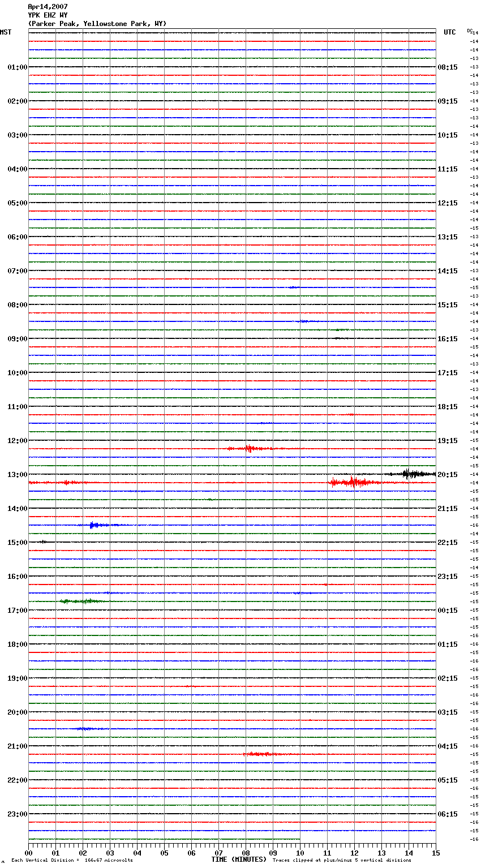Click minute 10 on the bottom axis

pos(300,853)
